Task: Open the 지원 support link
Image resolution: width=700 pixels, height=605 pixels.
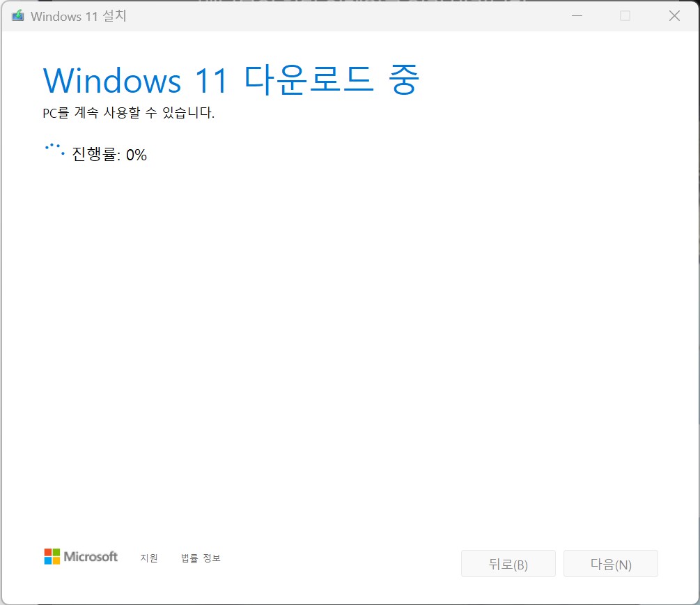Action: pyautogui.click(x=149, y=558)
